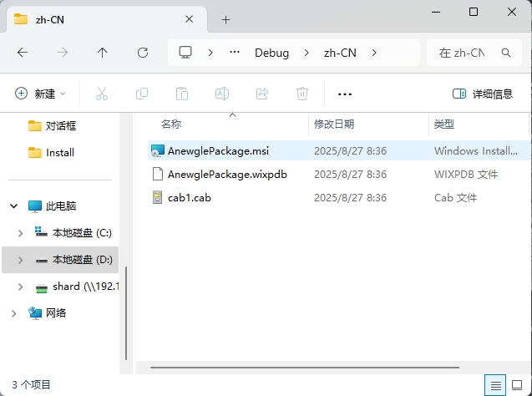The width and height of the screenshot is (532, 396).
Task: Sort files by 修改日期 column header
Action: [x=334, y=124]
